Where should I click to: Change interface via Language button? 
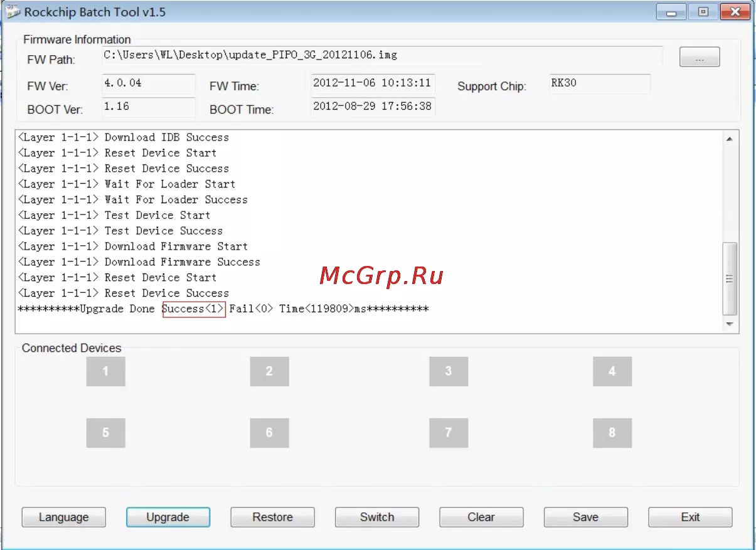64,517
